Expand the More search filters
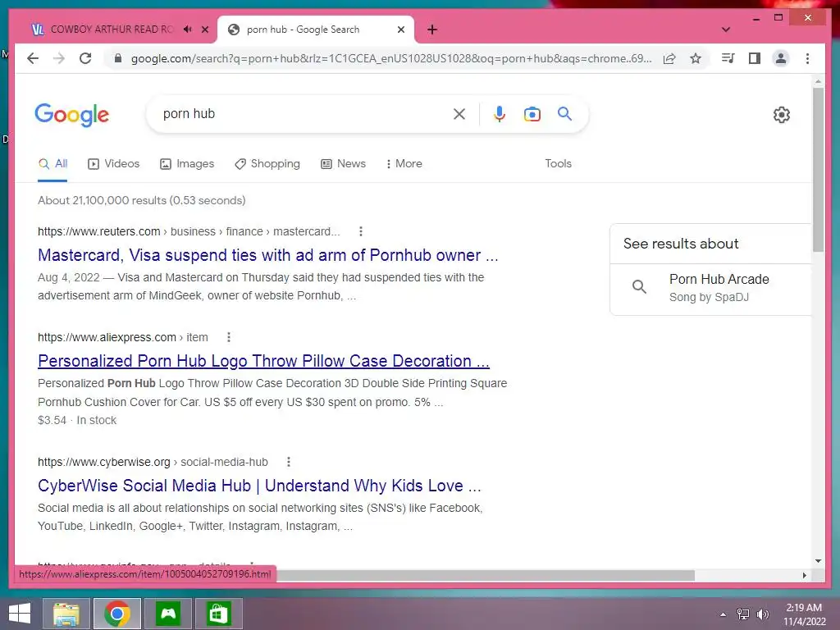The width and height of the screenshot is (840, 630). pos(404,164)
